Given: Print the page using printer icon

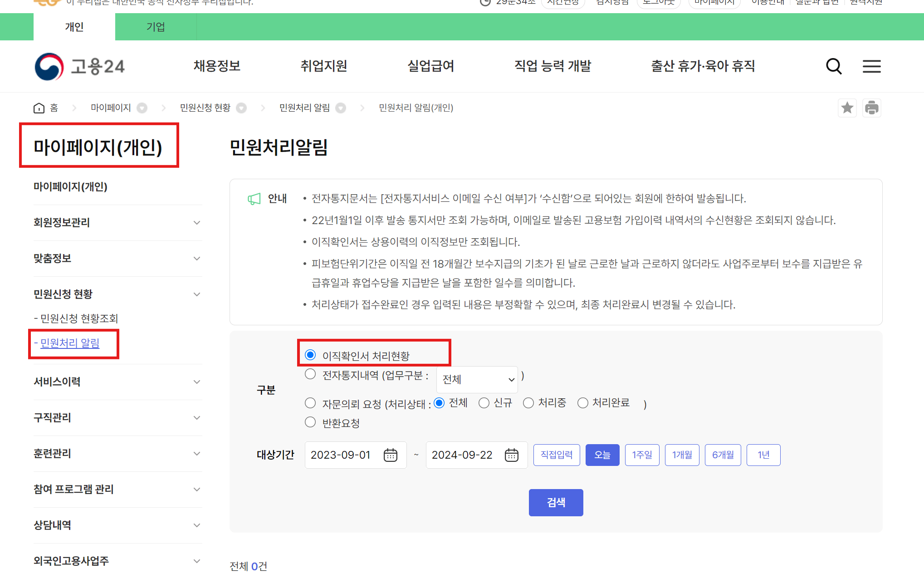Looking at the screenshot, I should coord(872,108).
